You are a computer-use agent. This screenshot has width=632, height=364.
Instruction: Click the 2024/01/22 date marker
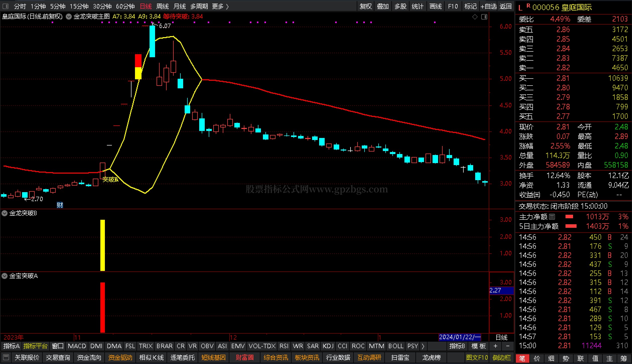460,337
